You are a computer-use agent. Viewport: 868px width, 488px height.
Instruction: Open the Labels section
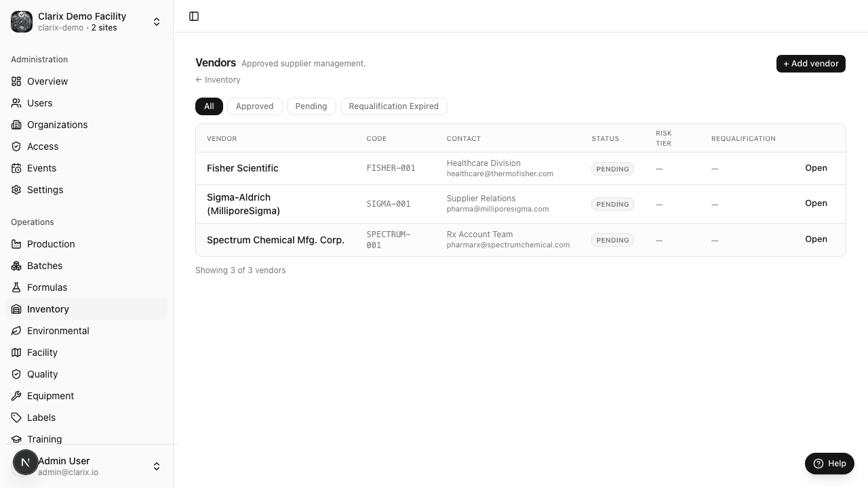pos(86,418)
